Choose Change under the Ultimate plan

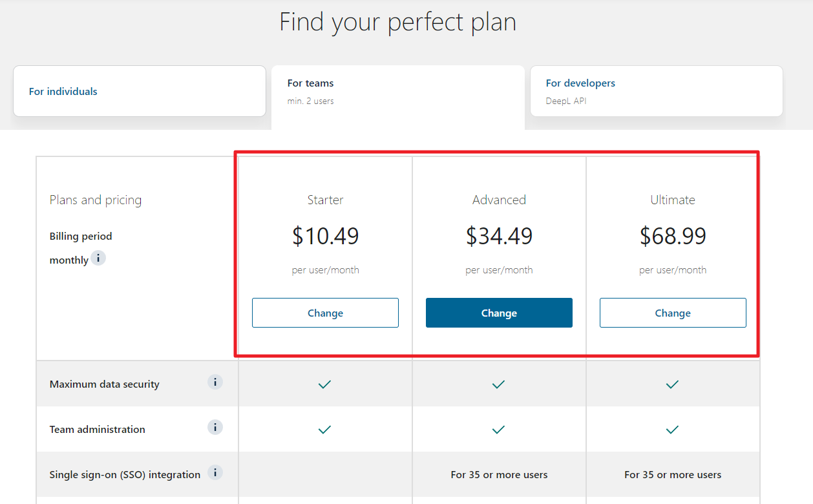[x=673, y=313]
